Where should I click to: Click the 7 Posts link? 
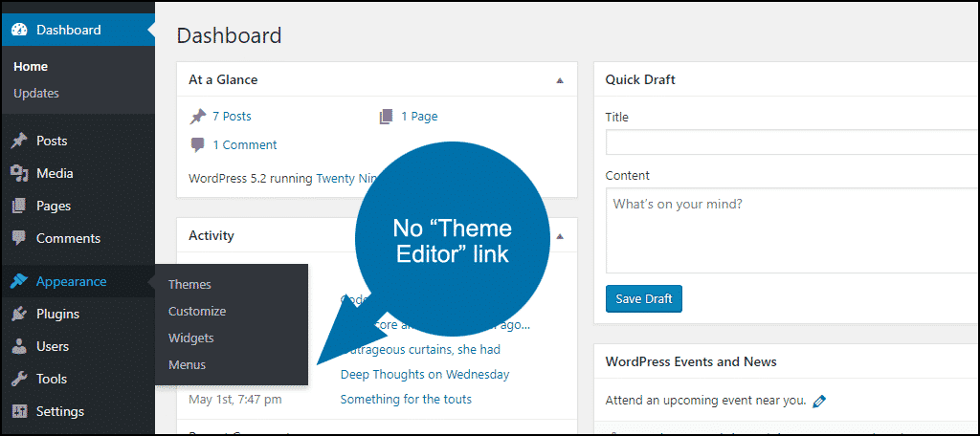click(x=232, y=117)
